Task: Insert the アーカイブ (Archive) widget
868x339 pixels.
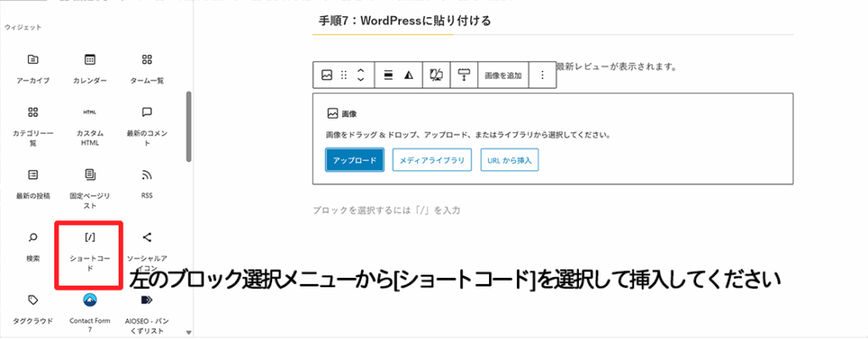Action: click(32, 69)
